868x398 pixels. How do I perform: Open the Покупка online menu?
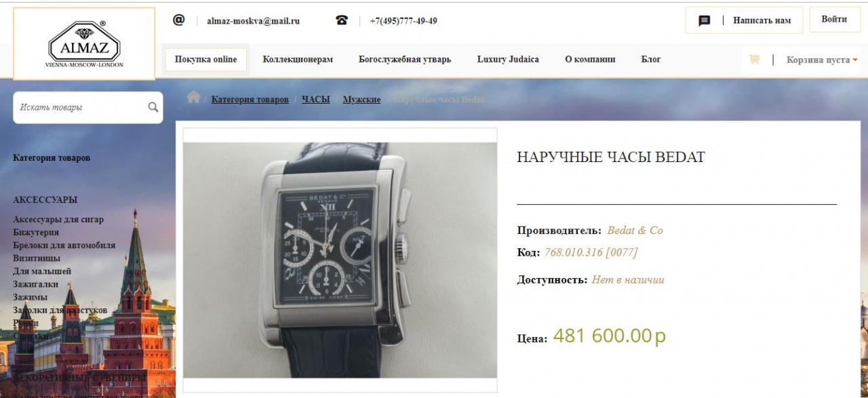tap(206, 60)
